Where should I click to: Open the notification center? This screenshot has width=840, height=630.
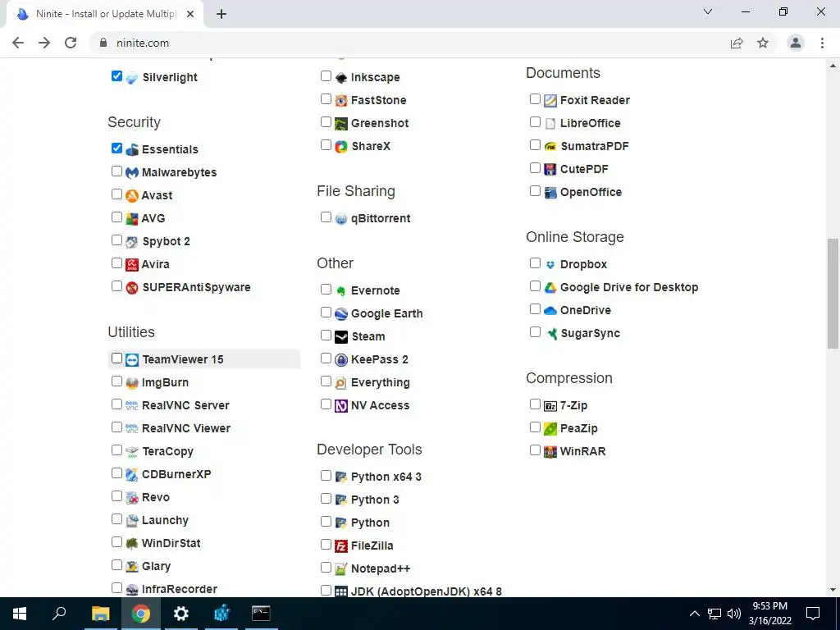[813, 614]
